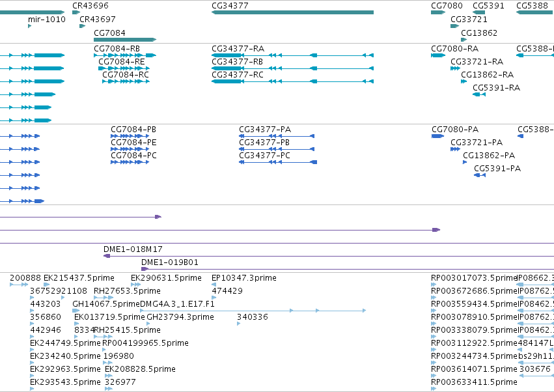
Task: Click EST EK290631.5prime
Action: (x=166, y=278)
